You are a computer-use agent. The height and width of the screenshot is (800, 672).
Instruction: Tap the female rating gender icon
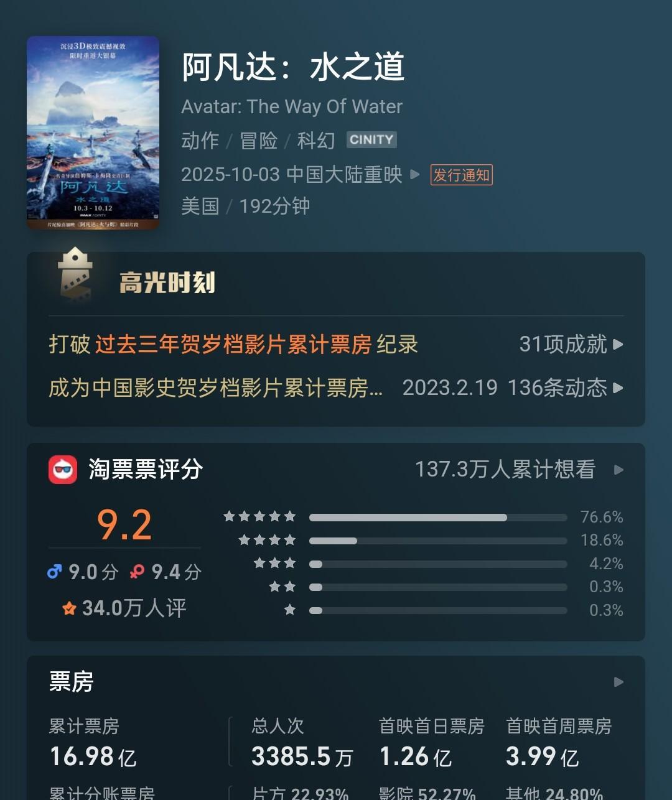137,572
